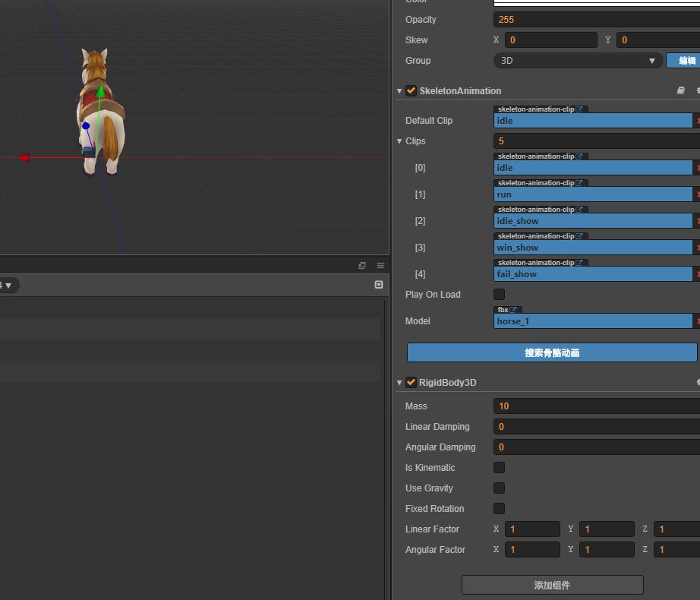Collapse the SkeletonAnimation component section
Viewport: 700px width, 600px height.
point(399,91)
